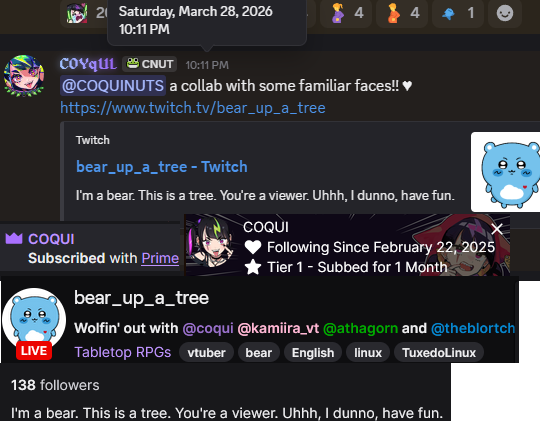Open COYqUL's Discord avatar

point(24,75)
